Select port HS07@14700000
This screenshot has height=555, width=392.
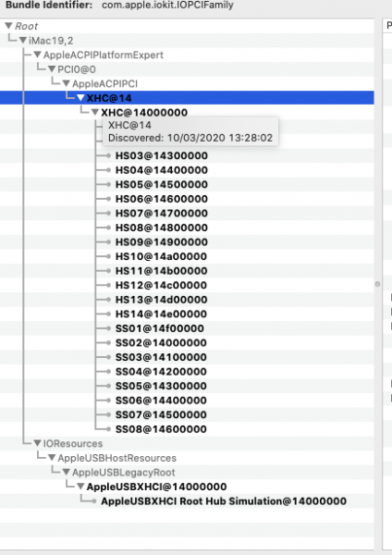coord(162,214)
